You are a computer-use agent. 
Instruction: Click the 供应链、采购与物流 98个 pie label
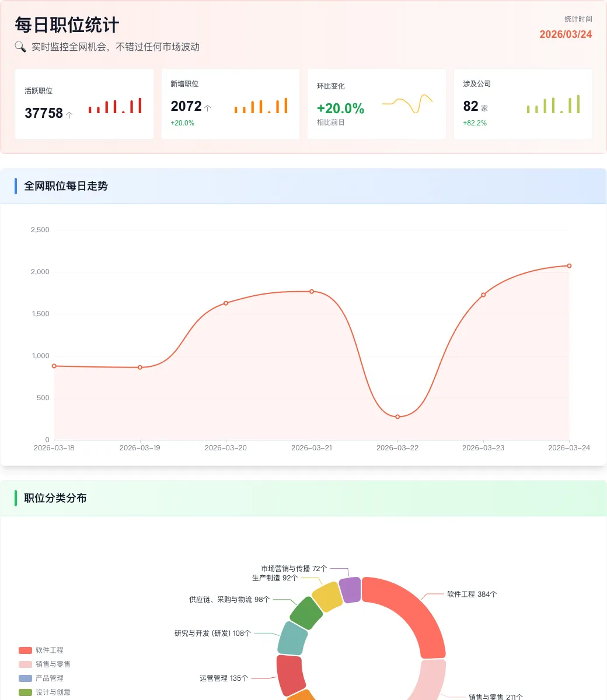point(229,600)
